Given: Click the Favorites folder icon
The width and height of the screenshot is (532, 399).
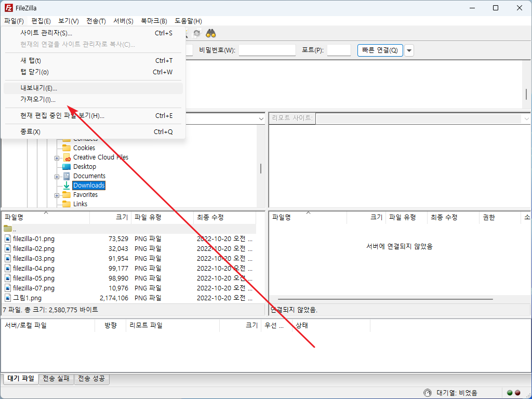Looking at the screenshot, I should 66,195.
